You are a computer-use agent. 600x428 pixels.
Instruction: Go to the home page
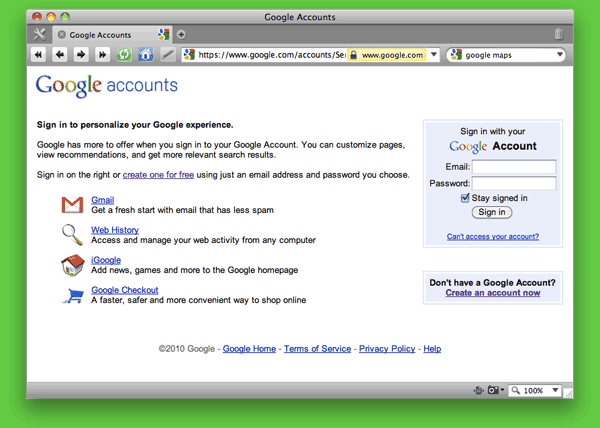pyautogui.click(x=145, y=55)
